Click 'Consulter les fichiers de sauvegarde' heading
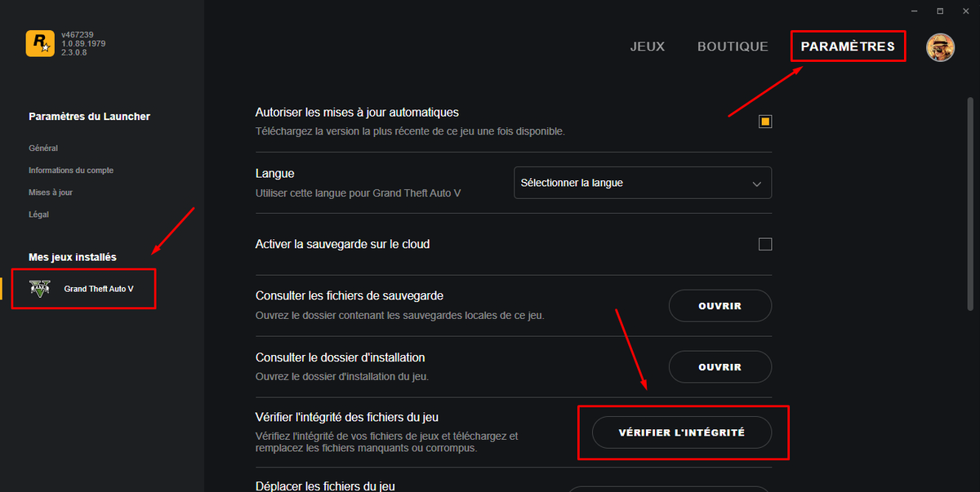This screenshot has height=492, width=980. (x=350, y=295)
